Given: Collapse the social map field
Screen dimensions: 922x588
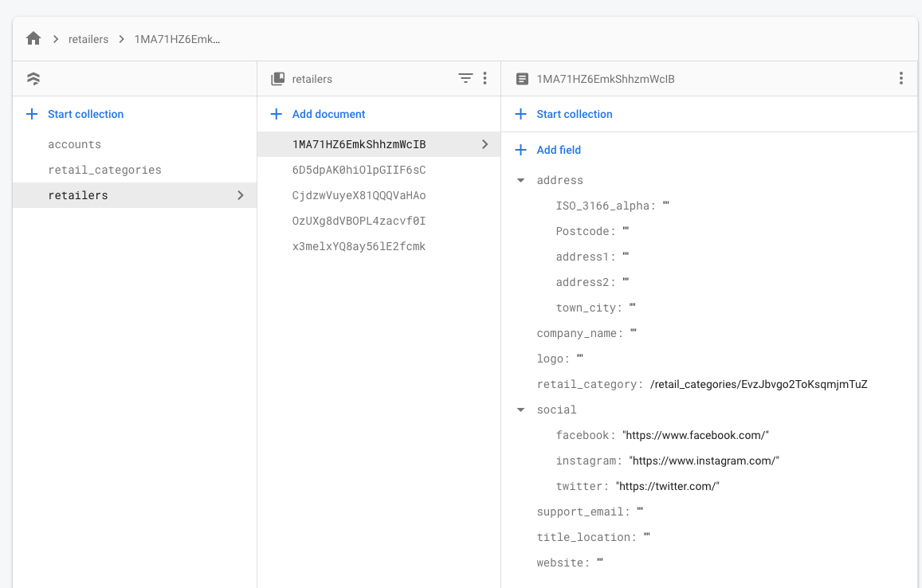Looking at the screenshot, I should click(521, 410).
